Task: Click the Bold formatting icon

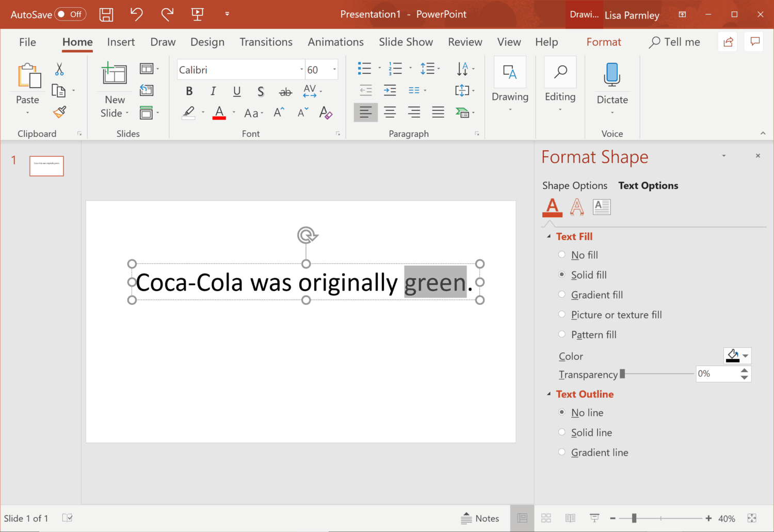Action: tap(189, 91)
